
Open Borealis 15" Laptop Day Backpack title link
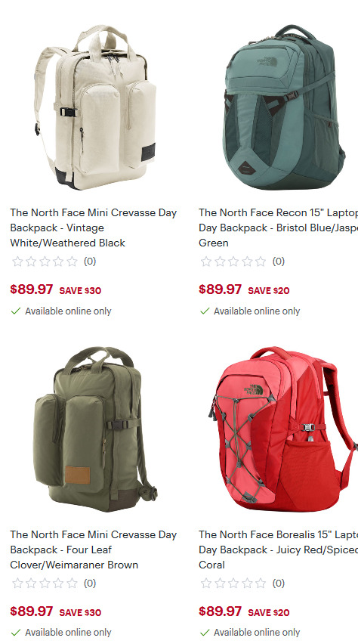(x=279, y=550)
